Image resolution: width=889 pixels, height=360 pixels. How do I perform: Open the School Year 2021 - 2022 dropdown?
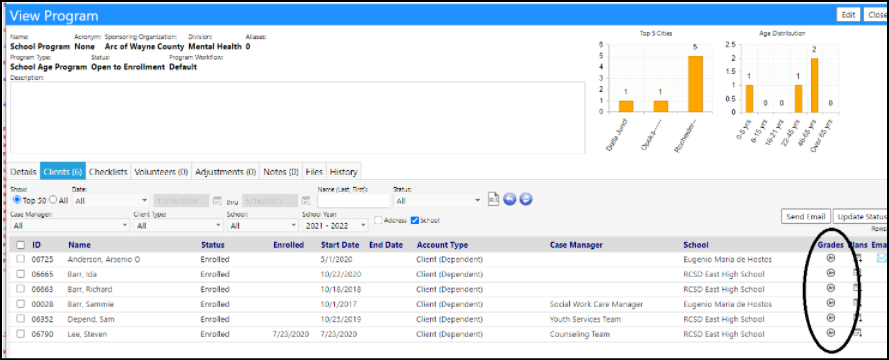click(x=335, y=226)
